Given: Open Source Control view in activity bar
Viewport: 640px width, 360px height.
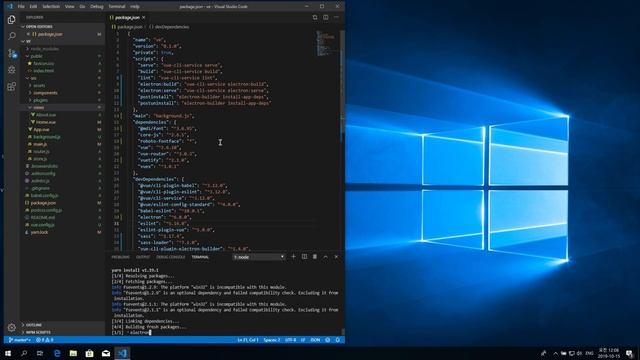Looking at the screenshot, I should 11,53.
